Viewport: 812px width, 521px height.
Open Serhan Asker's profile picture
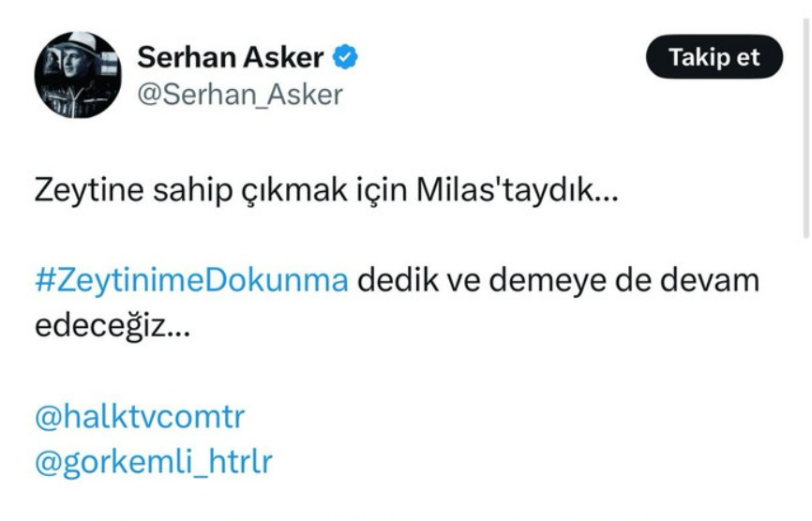(77, 75)
